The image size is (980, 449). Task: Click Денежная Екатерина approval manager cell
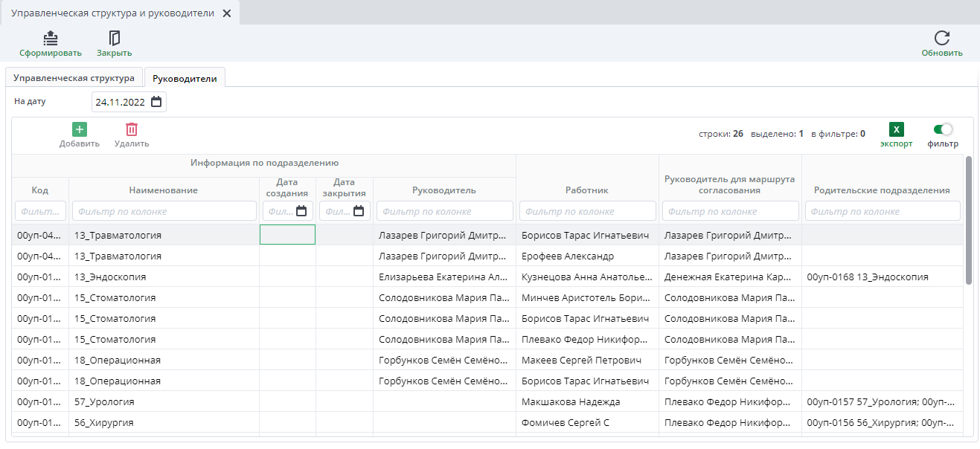(x=730, y=277)
